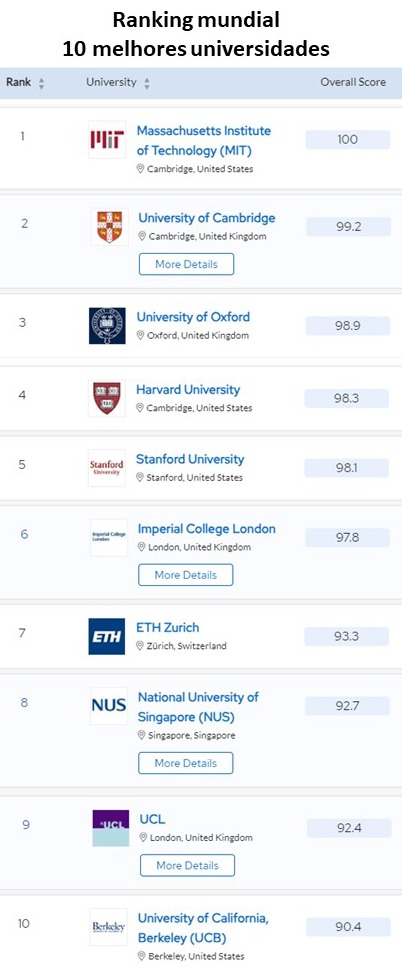Select the purple UCL logo
Screen dimensions: 402x970
click(111, 828)
